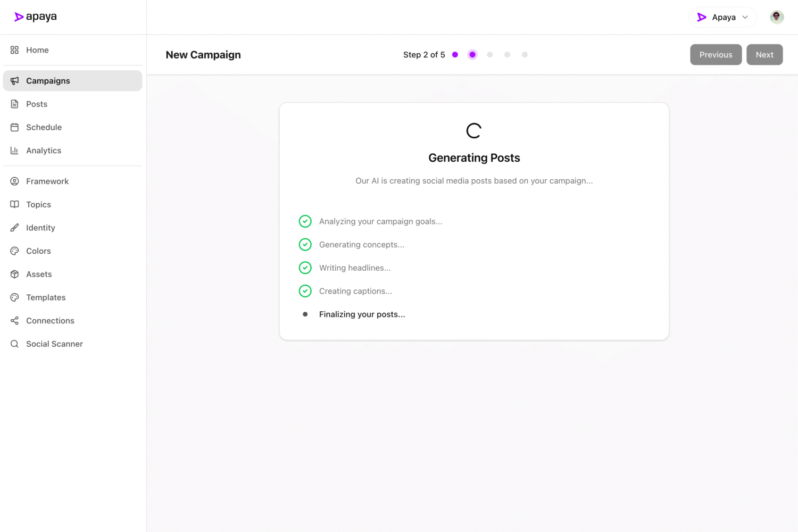
Task: Open the Apaya workspace dropdown
Action: pyautogui.click(x=722, y=17)
